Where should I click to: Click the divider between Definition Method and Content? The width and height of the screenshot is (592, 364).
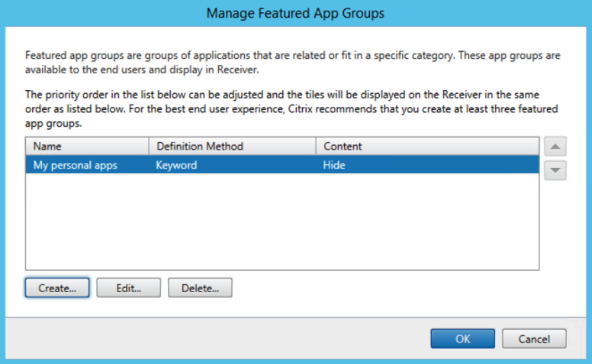point(316,146)
